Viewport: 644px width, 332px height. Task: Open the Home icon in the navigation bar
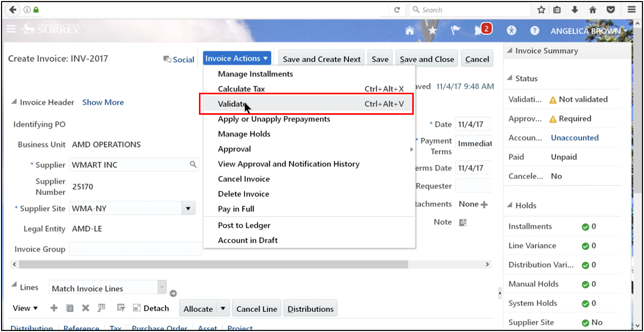tap(410, 30)
